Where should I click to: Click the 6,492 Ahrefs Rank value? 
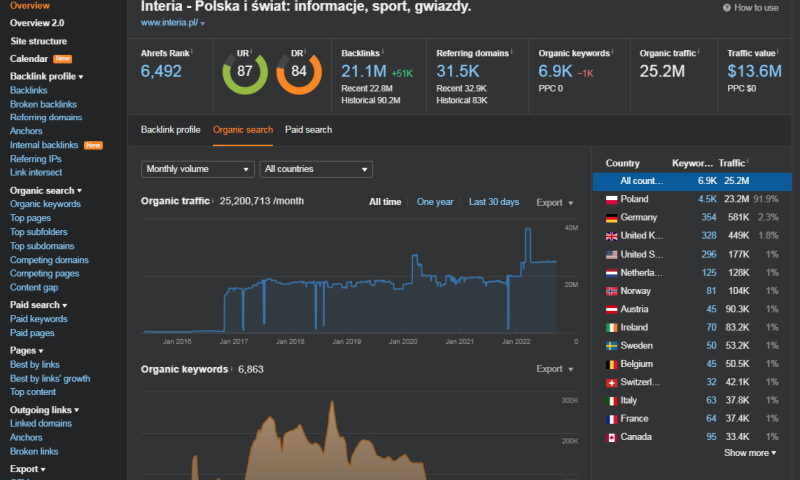(x=161, y=71)
